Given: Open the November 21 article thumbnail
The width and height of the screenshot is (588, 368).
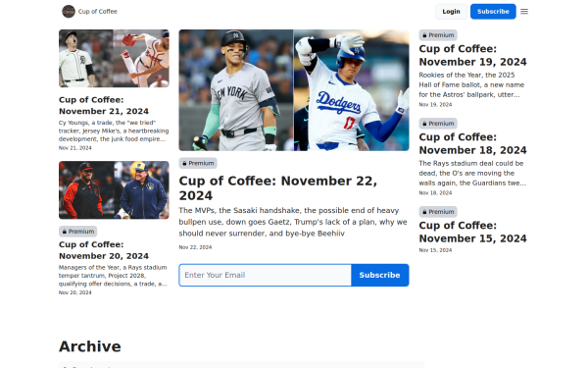Looking at the screenshot, I should (x=114, y=59).
